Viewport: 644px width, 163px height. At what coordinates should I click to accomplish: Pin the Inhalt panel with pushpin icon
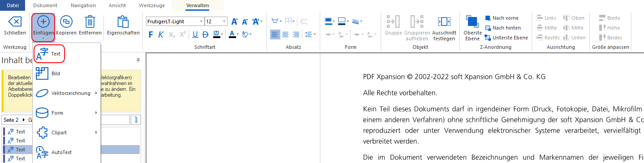pyautogui.click(x=138, y=60)
